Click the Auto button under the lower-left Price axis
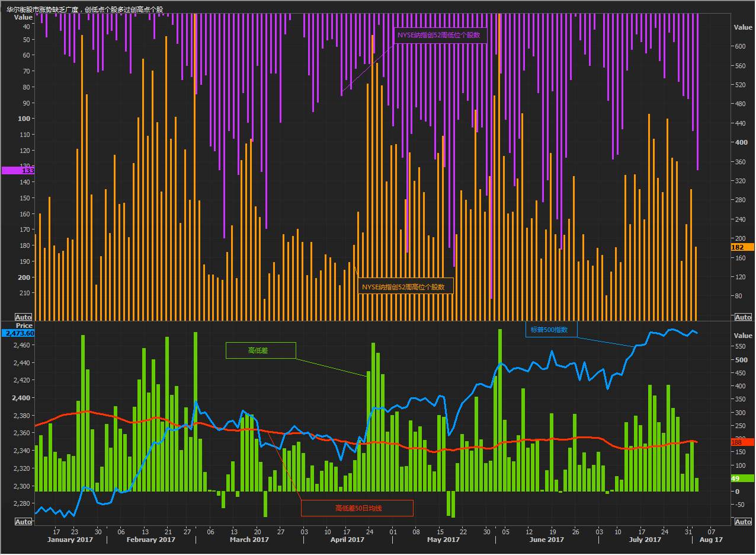 click(23, 522)
